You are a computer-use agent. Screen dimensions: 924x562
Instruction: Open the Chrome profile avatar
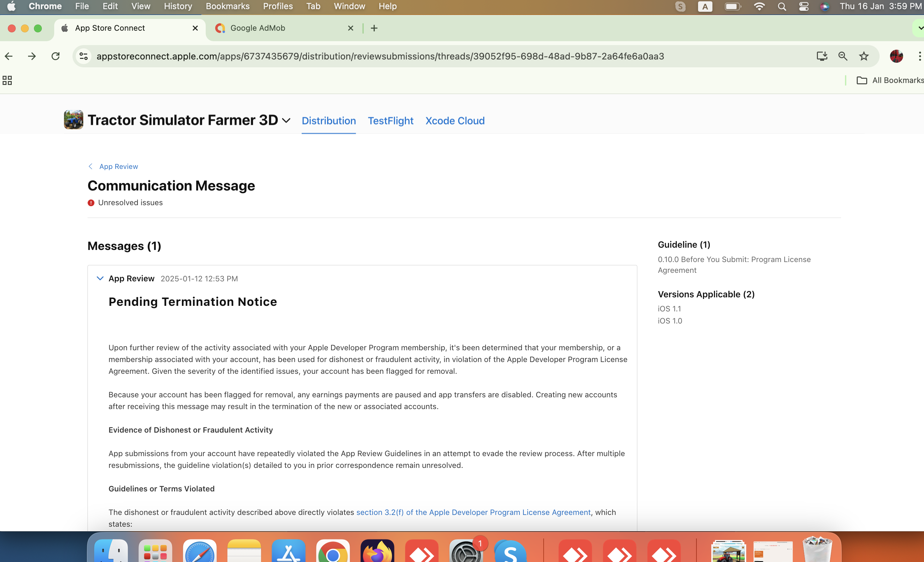pyautogui.click(x=896, y=56)
